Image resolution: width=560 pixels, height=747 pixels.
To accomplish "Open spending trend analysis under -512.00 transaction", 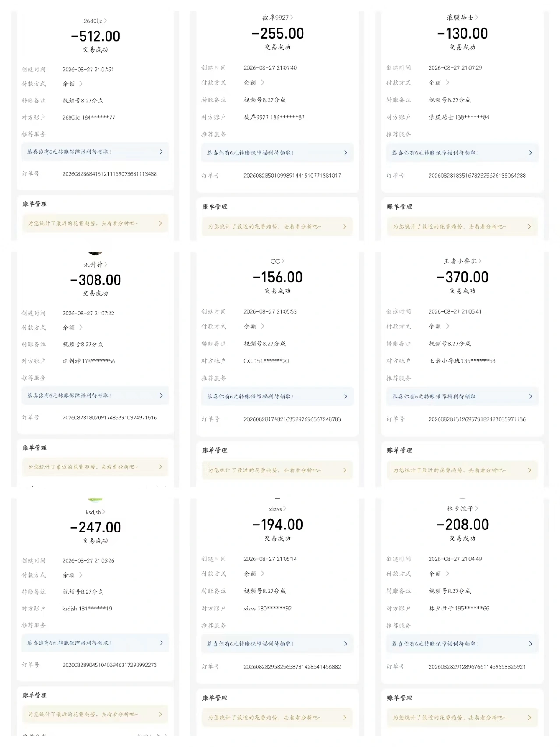I will click(x=95, y=223).
